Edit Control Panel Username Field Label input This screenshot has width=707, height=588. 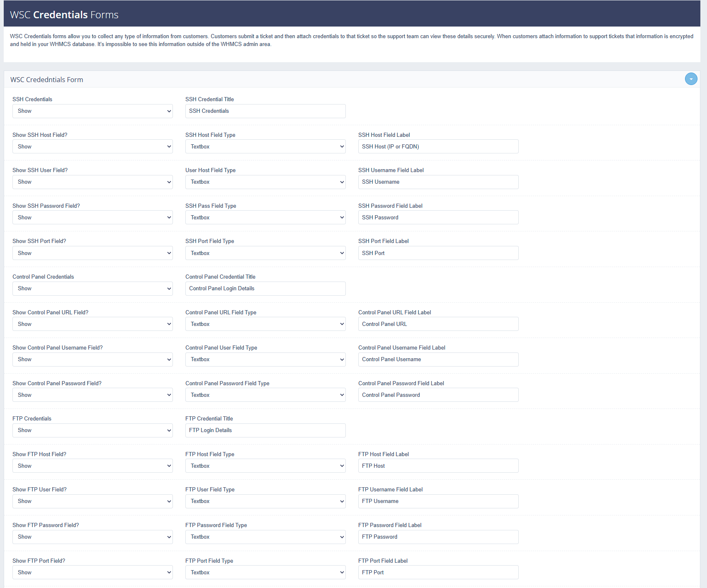438,360
